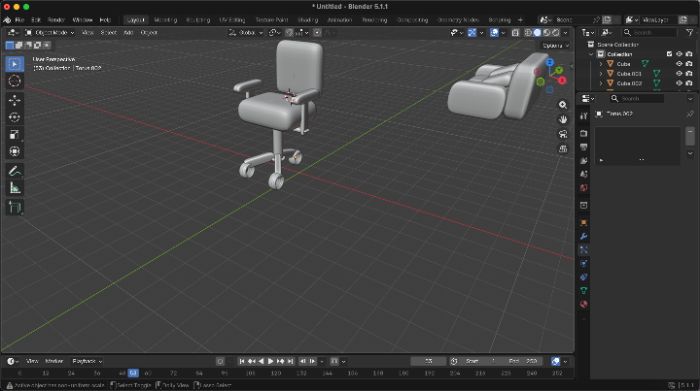Select the Select Box tool in toolbar
This screenshot has height=391, width=700.
coord(14,64)
